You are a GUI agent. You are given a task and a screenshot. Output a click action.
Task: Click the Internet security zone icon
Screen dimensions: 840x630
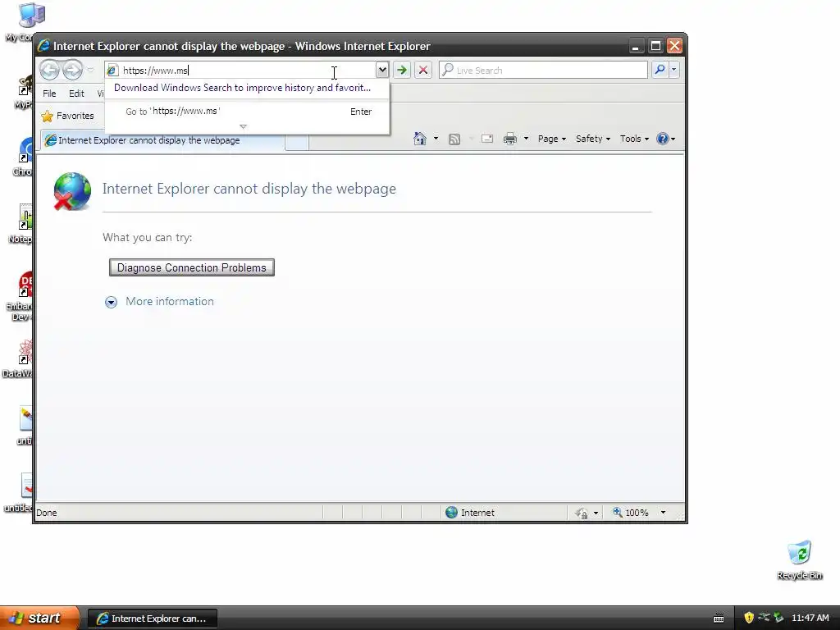pyautogui.click(x=452, y=512)
